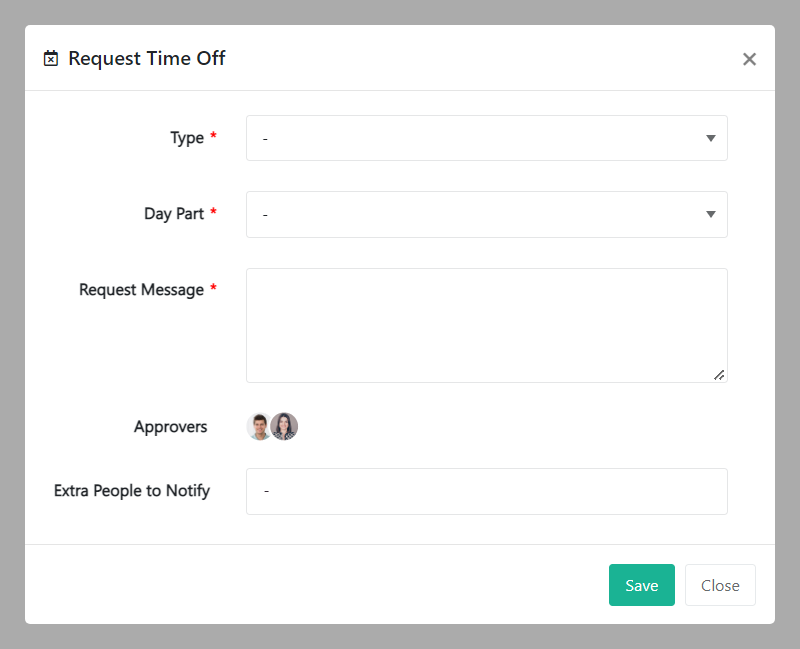Open the Type select field
Screen dimensions: 800x649
click(486, 138)
